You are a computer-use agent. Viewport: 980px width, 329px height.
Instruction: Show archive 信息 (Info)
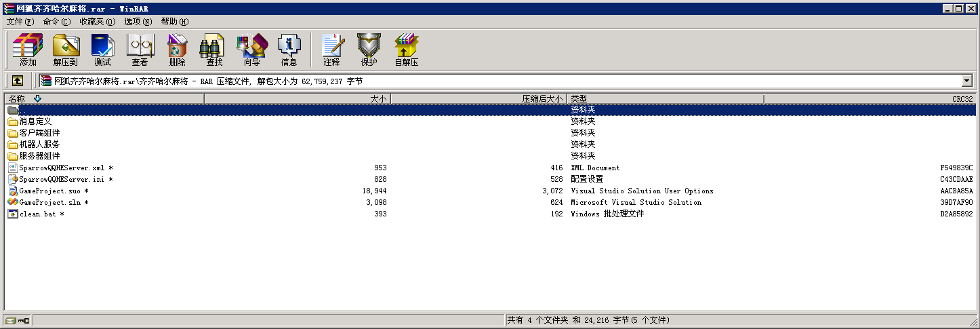[289, 50]
